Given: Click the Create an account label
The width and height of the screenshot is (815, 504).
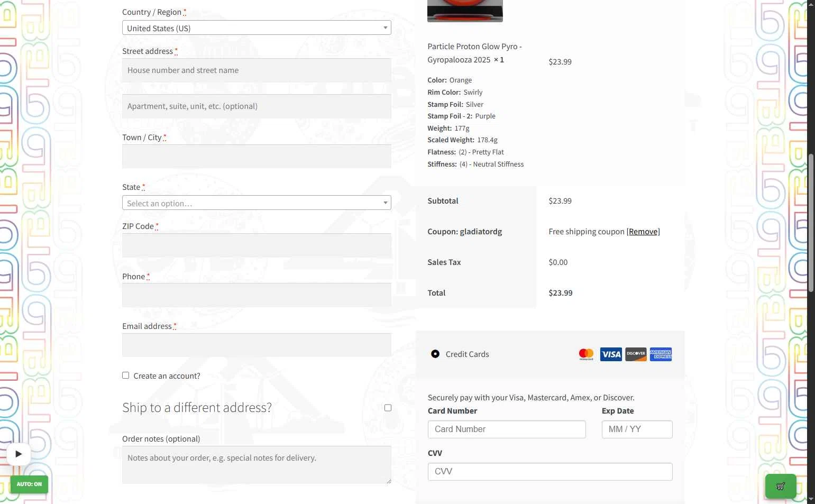Looking at the screenshot, I should click(x=167, y=376).
